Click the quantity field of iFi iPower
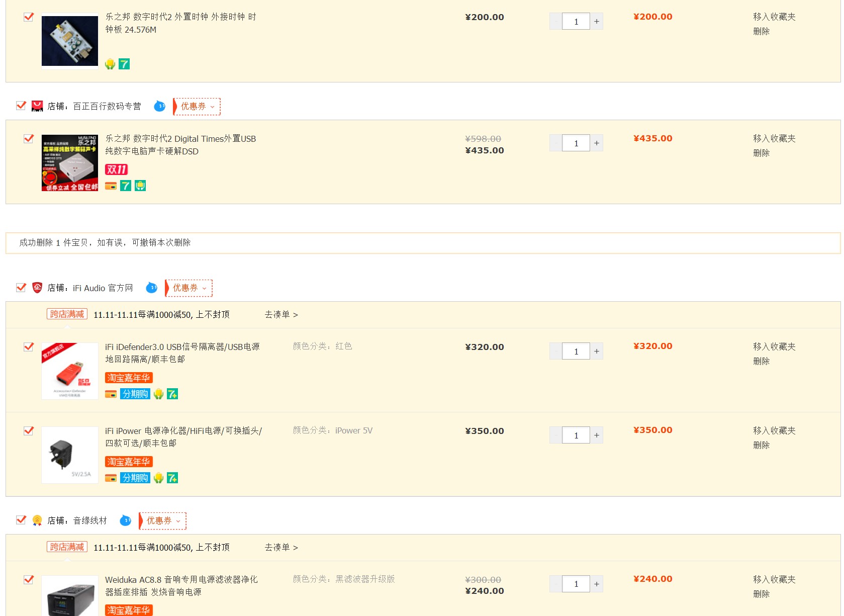844x616 pixels. [x=576, y=435]
